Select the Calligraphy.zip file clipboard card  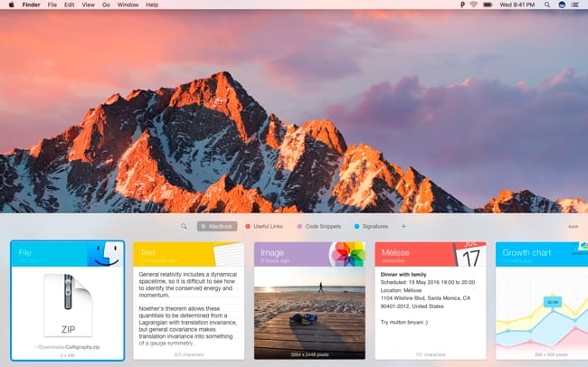tap(68, 301)
